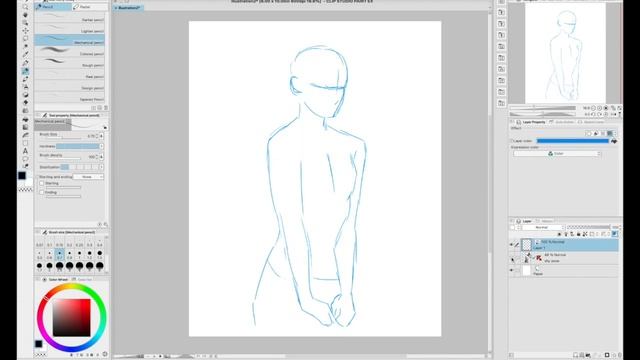
Task: Toggle the Change layer color icon
Action: point(615,234)
